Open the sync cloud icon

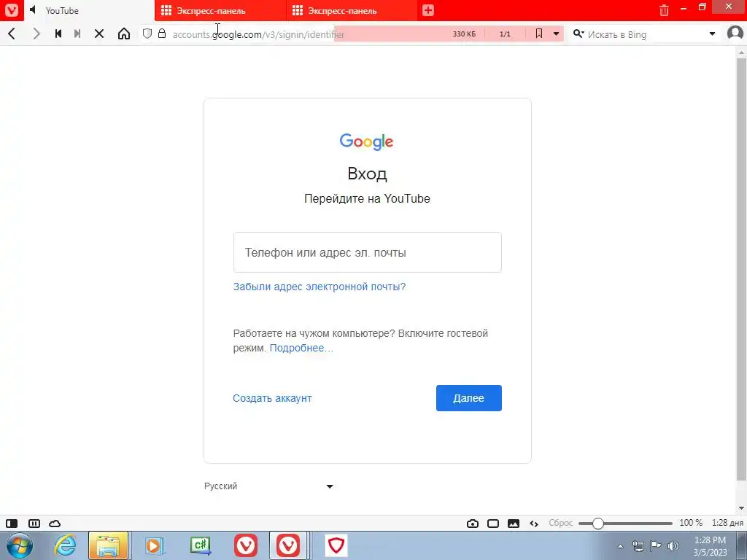[55, 524]
